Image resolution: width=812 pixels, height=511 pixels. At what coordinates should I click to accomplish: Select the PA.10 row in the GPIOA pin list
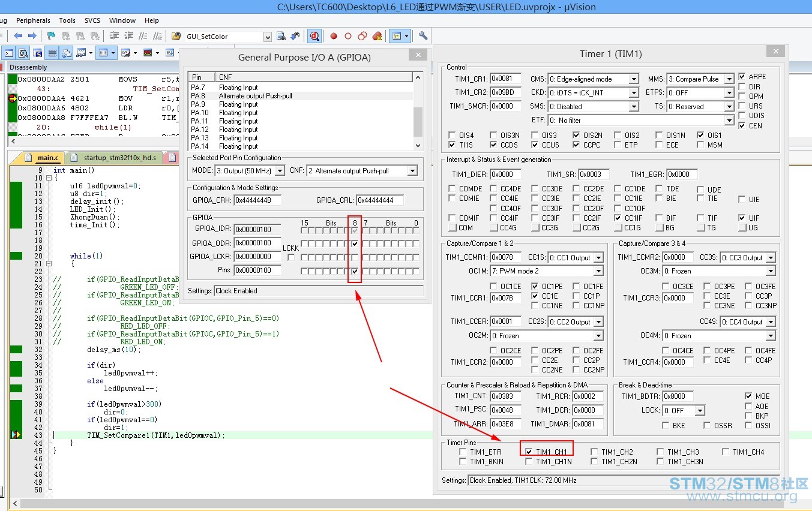(x=301, y=113)
